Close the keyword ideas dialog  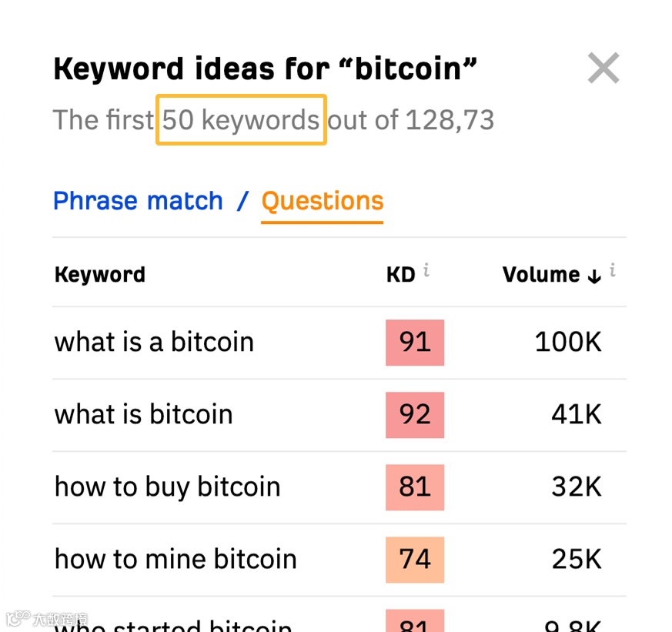(x=603, y=68)
